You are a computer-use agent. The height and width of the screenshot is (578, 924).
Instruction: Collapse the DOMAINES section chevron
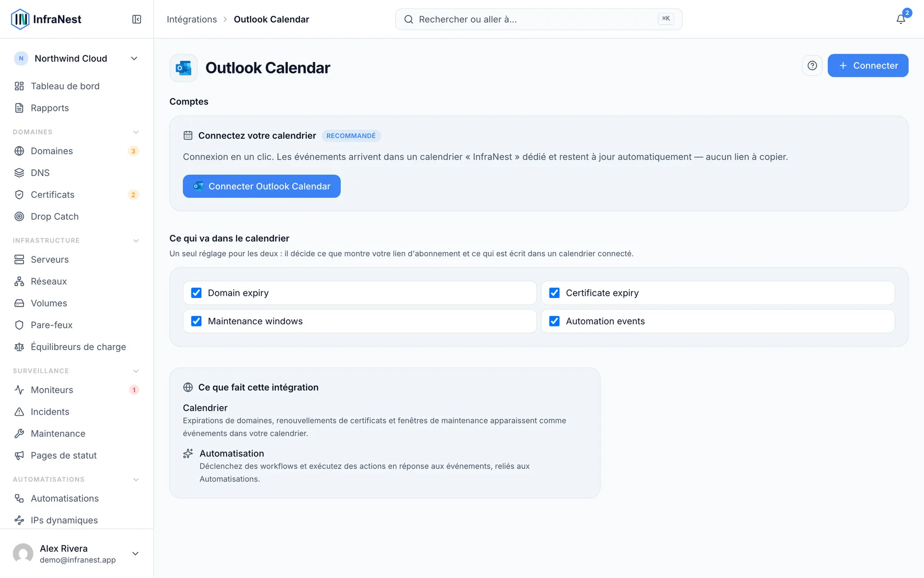pyautogui.click(x=136, y=132)
